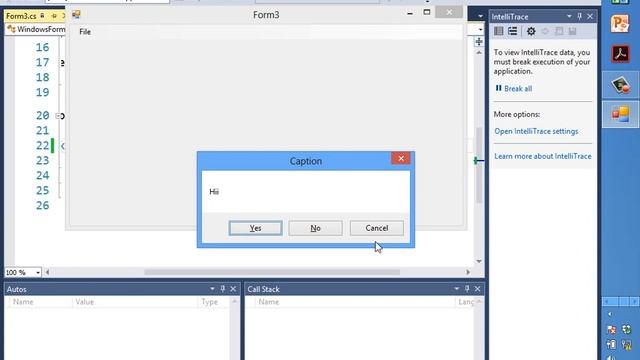
Task: Click the editor horizontal scrollbar right arrow
Action: coord(468,272)
